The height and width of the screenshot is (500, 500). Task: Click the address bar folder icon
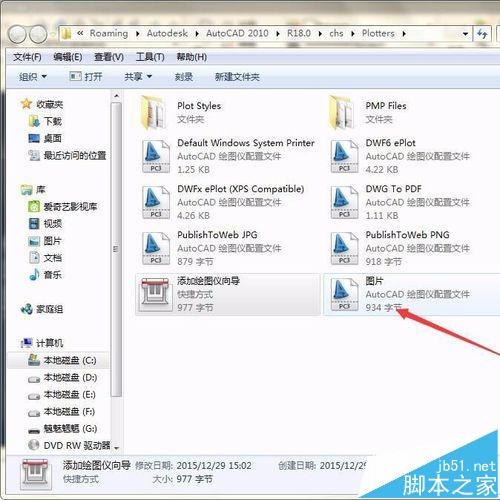click(67, 33)
